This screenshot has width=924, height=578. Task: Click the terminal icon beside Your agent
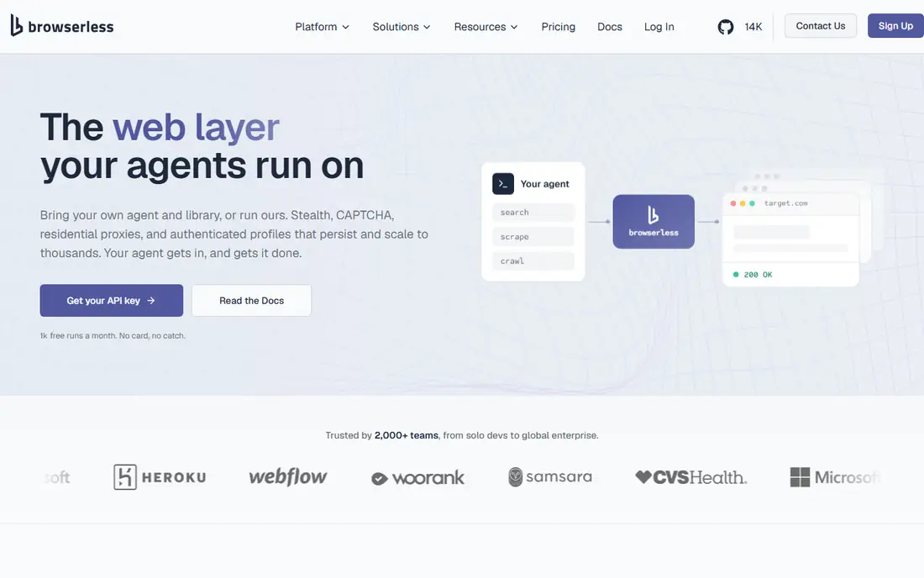click(x=502, y=184)
